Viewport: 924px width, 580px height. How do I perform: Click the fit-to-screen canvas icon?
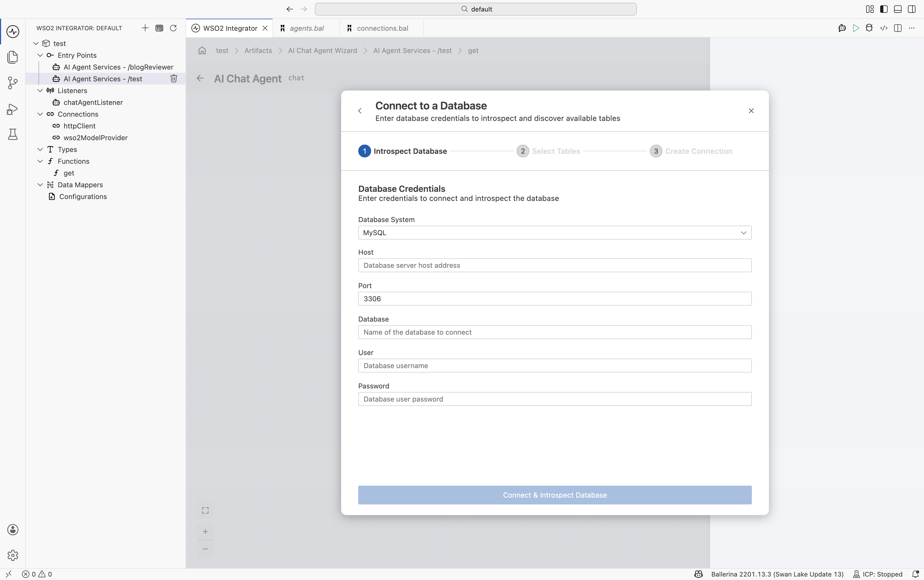[205, 510]
